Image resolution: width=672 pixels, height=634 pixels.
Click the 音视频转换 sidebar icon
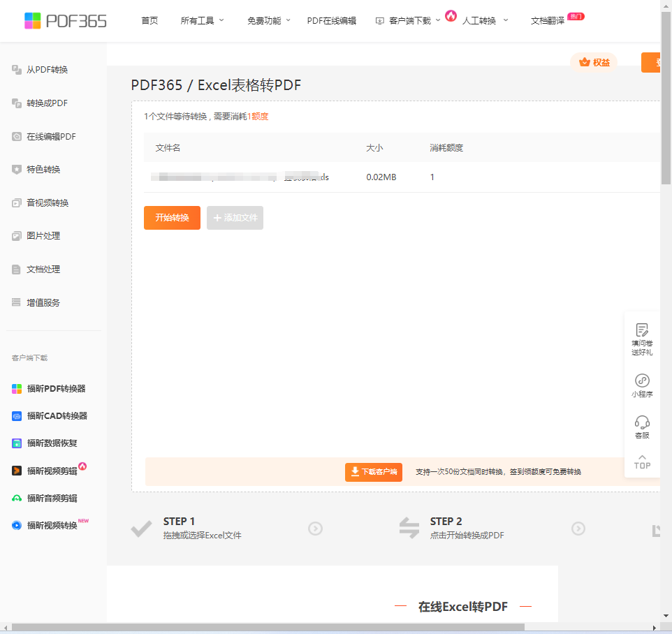tap(17, 203)
